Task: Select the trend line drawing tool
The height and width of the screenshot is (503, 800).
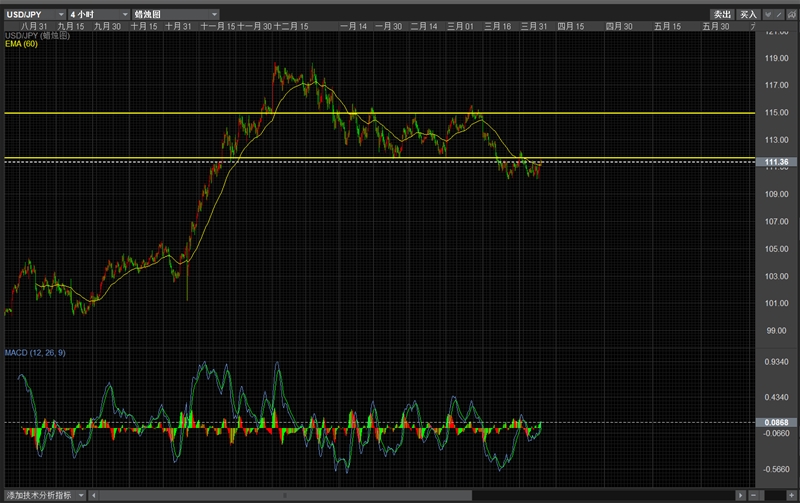Action: 780,15
